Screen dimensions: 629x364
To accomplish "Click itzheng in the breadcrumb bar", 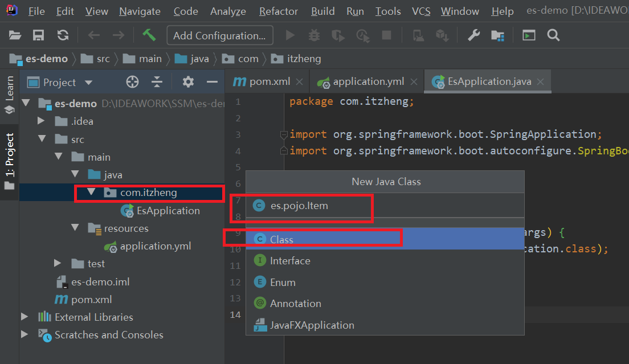I will tap(296, 59).
